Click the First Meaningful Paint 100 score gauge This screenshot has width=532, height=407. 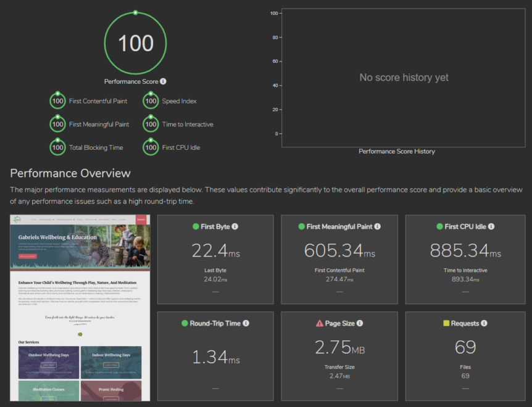pos(57,124)
